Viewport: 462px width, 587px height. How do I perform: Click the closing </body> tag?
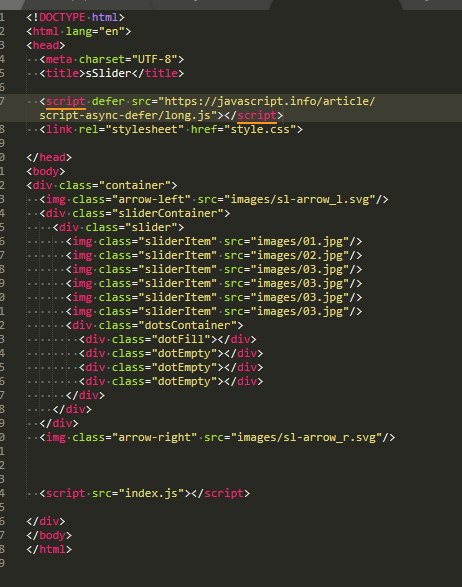click(x=49, y=535)
